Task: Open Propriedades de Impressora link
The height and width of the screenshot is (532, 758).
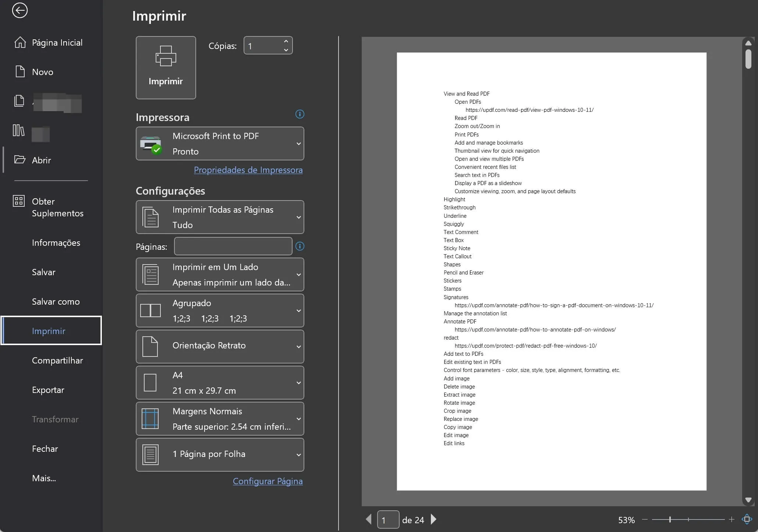Action: [x=248, y=170]
